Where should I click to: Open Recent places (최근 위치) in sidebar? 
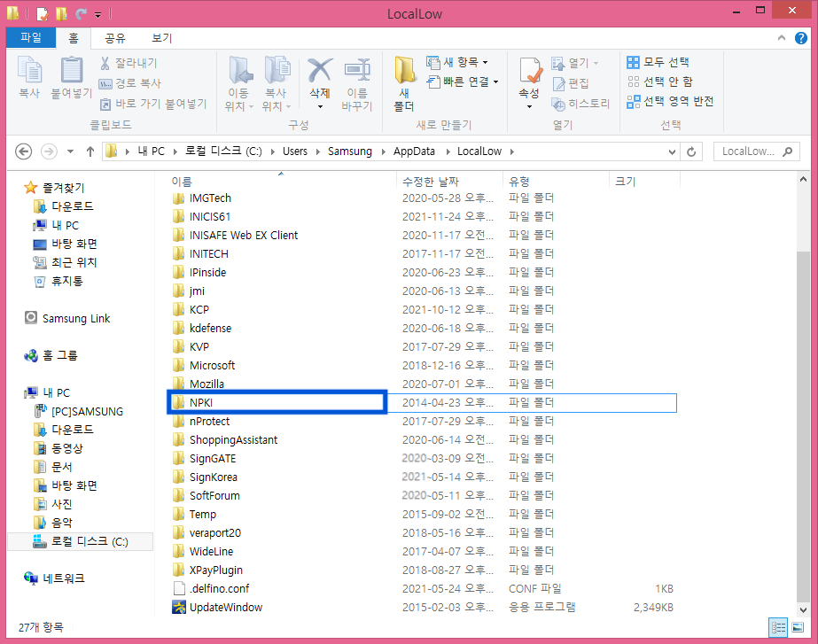pyautogui.click(x=66, y=262)
